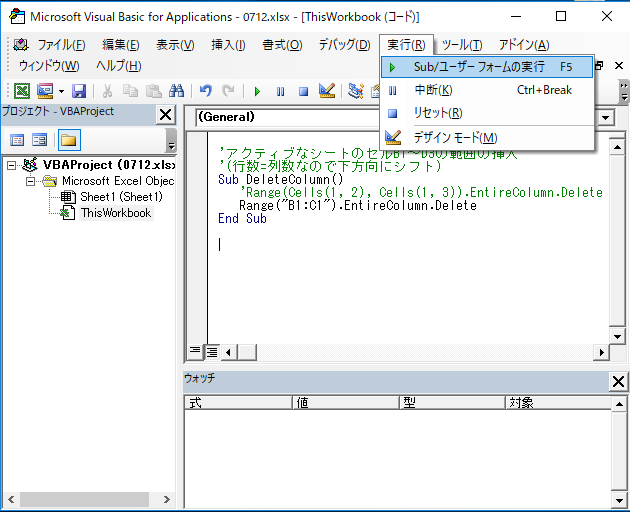The width and height of the screenshot is (630, 512).
Task: Open the 挿入(I) menu
Action: click(228, 45)
